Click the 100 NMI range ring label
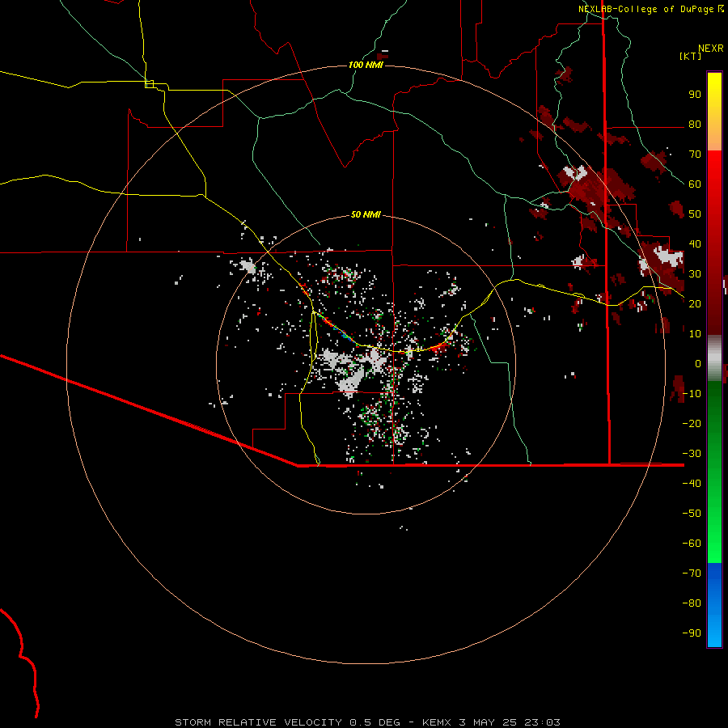Screen dimensions: 728x728 click(366, 65)
